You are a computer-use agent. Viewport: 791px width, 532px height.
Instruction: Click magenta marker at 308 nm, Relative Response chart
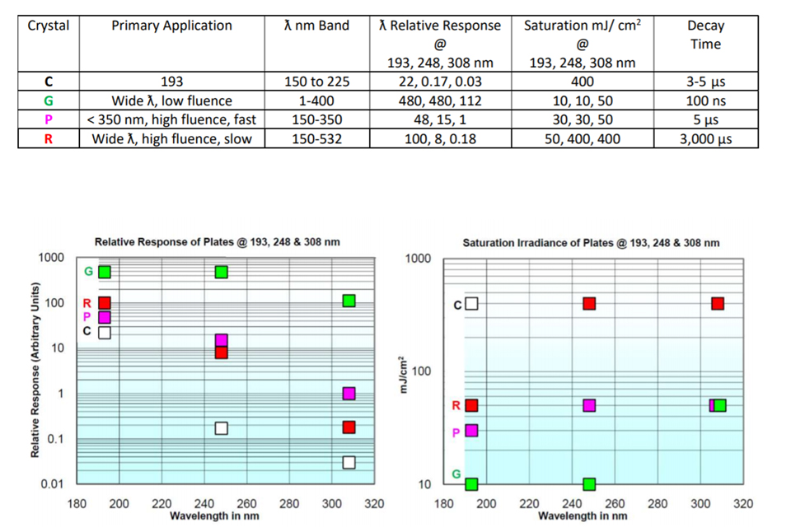pos(349,394)
